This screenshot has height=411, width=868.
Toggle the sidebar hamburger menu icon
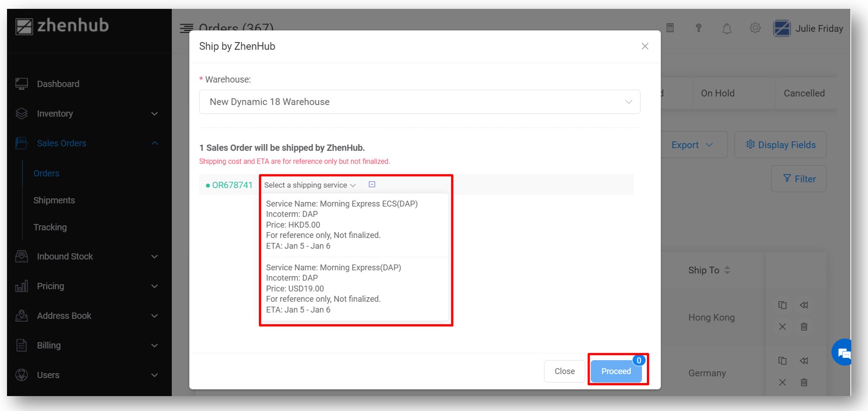tap(186, 28)
